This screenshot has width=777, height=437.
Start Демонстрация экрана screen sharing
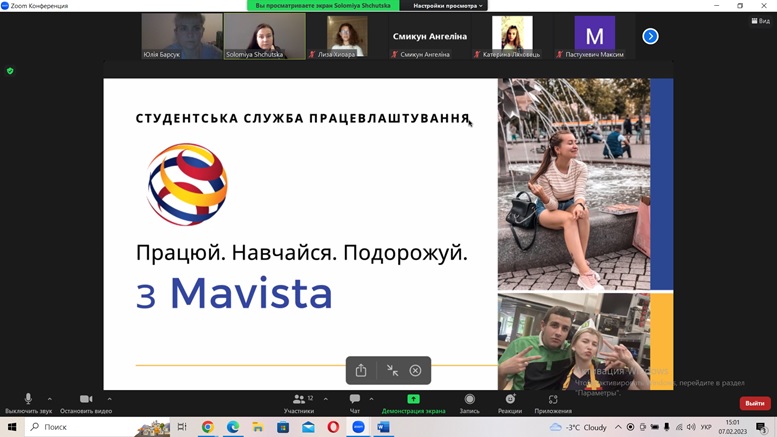click(413, 403)
